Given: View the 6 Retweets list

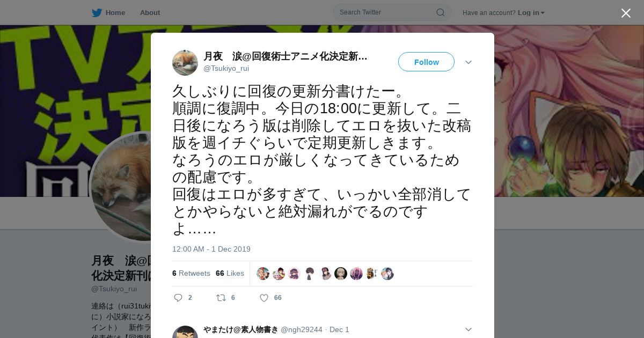Looking at the screenshot, I should (x=191, y=274).
